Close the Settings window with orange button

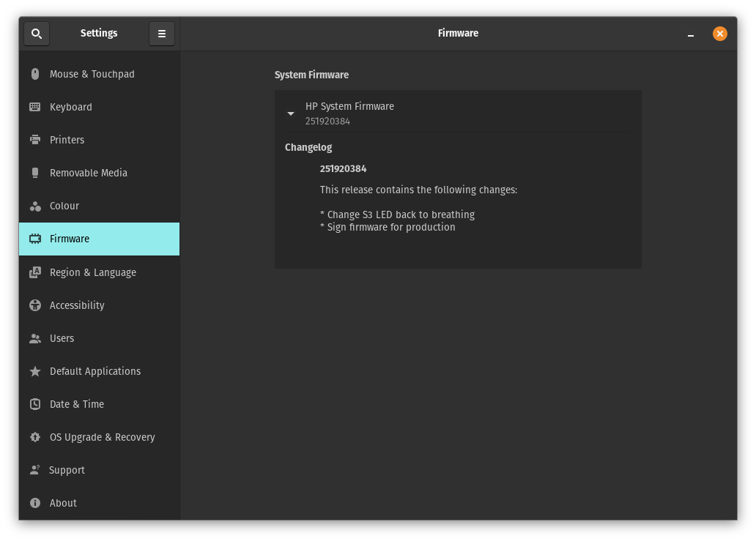click(x=720, y=34)
